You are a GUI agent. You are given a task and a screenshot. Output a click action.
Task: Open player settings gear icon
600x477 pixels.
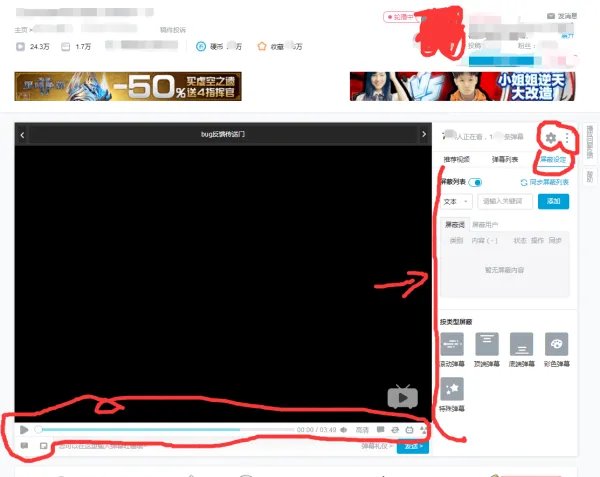click(x=550, y=138)
